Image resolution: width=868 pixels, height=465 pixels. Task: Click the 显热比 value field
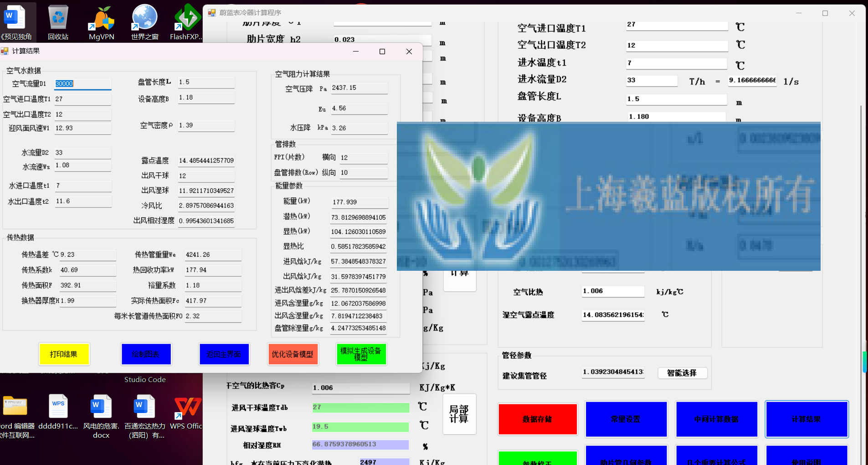click(359, 247)
